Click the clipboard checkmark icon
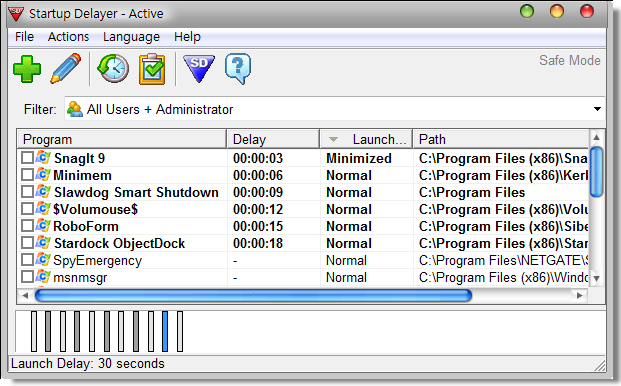621x386 pixels. pos(152,69)
